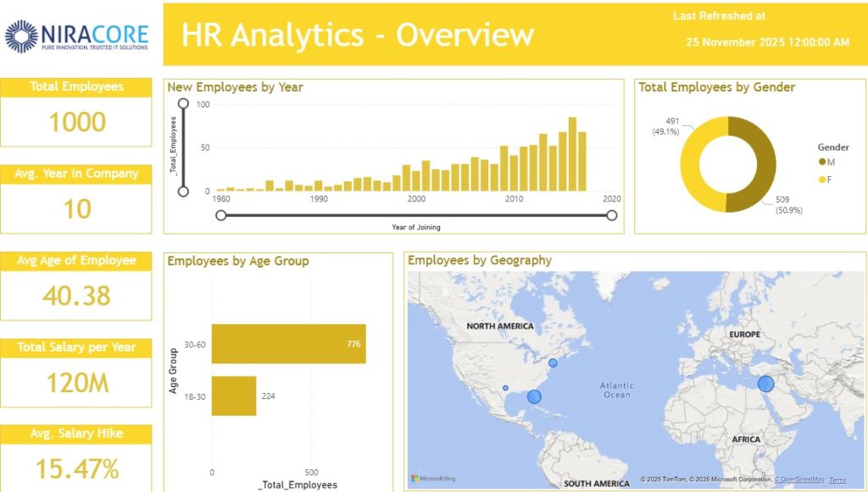The image size is (868, 492).
Task: Click the Last Refreshed at label
Action: coord(719,16)
